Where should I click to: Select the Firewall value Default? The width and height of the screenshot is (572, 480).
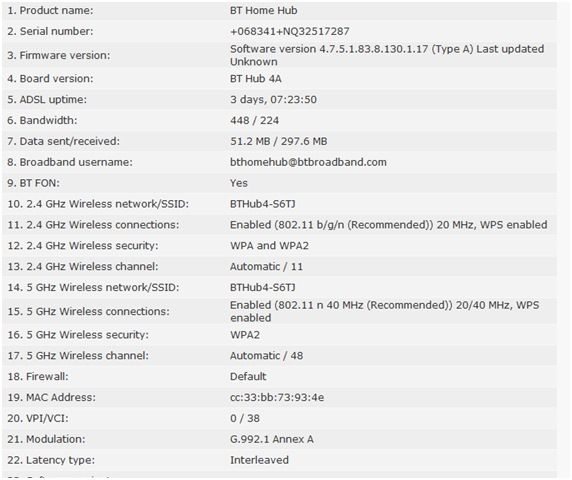248,376
